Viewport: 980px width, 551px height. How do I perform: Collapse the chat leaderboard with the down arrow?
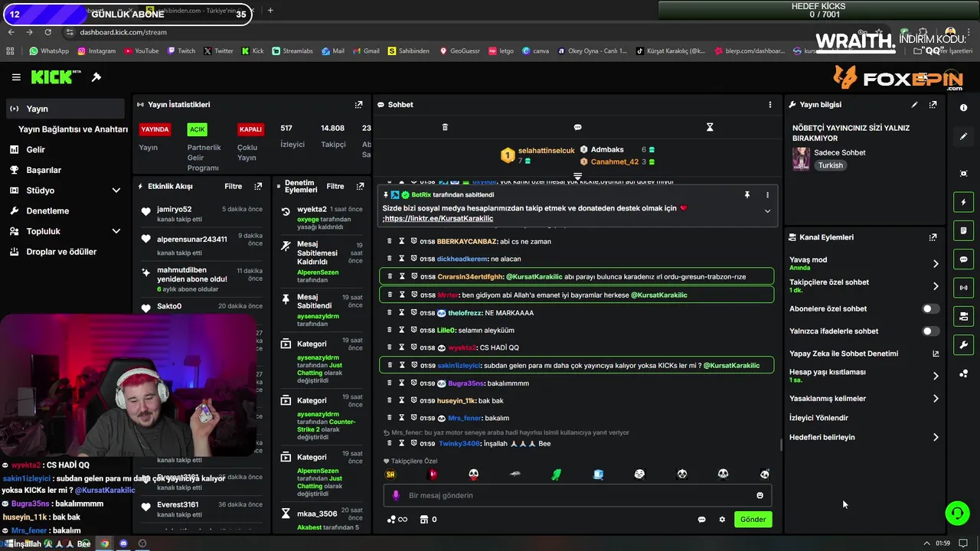(x=577, y=177)
